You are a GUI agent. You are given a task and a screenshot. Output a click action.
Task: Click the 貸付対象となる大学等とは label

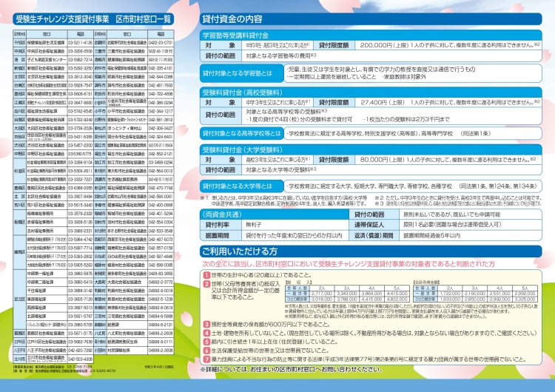(243, 186)
